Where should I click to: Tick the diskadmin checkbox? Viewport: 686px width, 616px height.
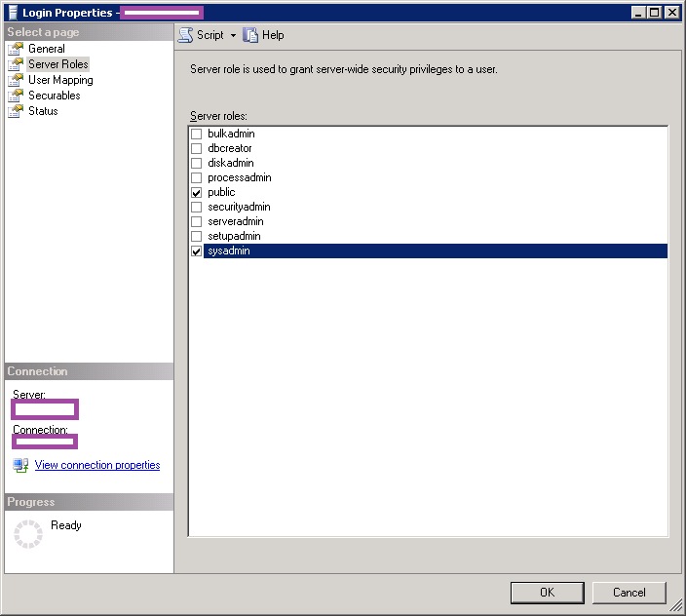(197, 163)
